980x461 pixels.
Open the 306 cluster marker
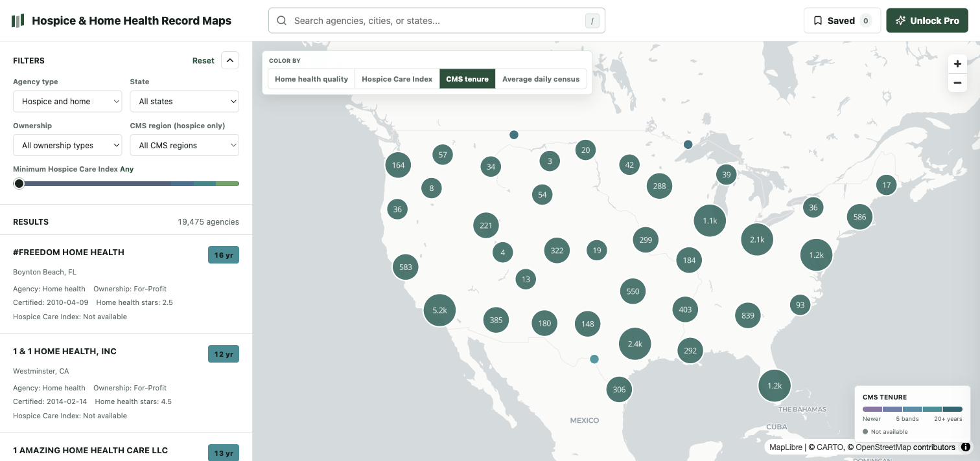tap(619, 389)
